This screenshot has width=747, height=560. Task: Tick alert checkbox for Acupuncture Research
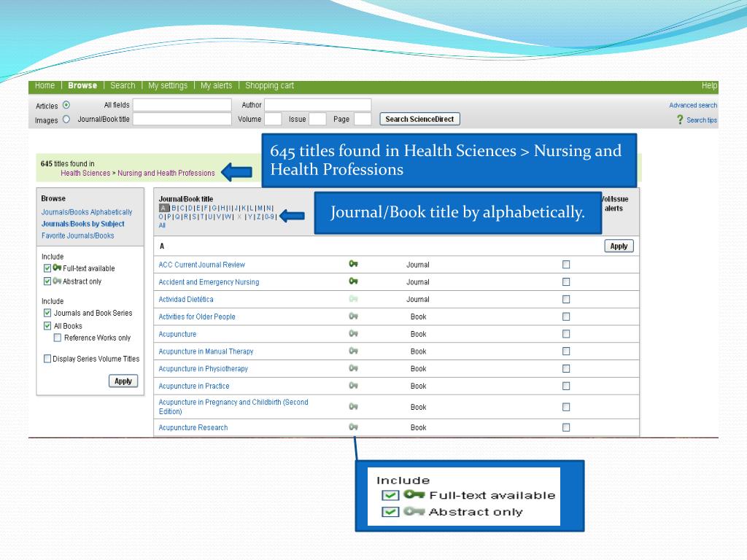coord(566,427)
